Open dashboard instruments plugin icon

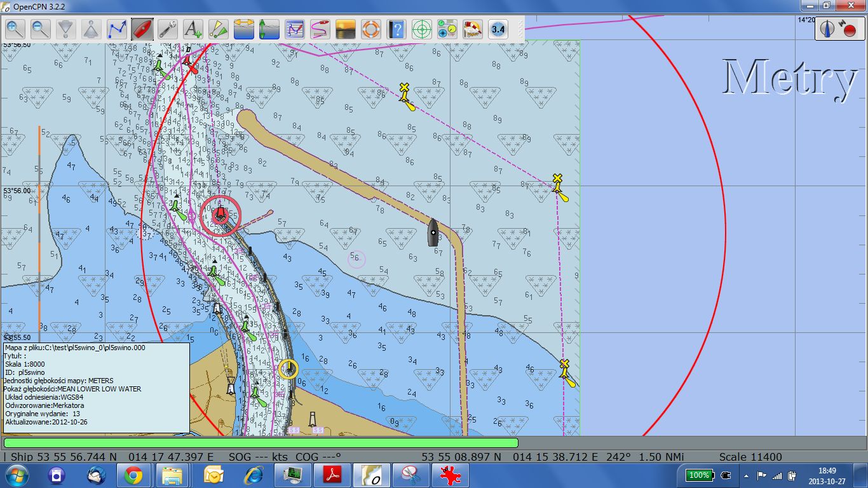[447, 29]
